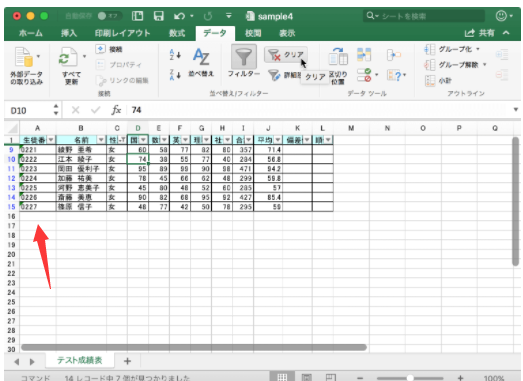This screenshot has height=381, width=523.
Task: Click zoom in plus button
Action: (x=461, y=378)
